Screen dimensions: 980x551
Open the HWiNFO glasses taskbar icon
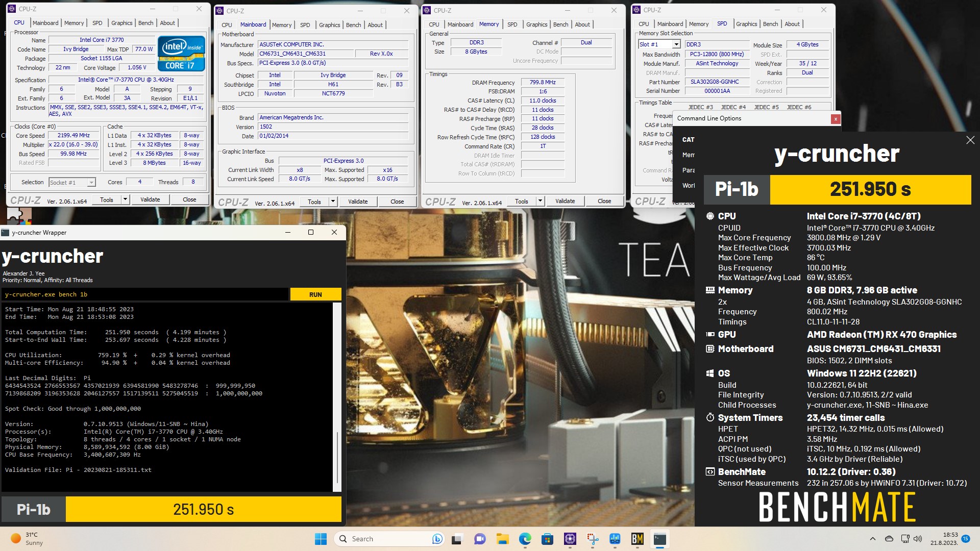(615, 539)
